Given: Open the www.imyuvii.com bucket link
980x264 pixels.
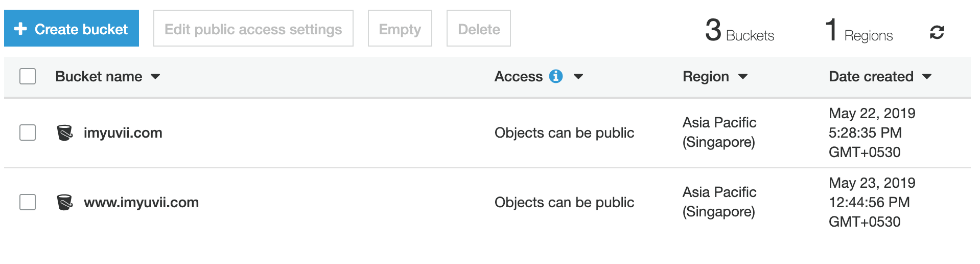Looking at the screenshot, I should pos(142,202).
